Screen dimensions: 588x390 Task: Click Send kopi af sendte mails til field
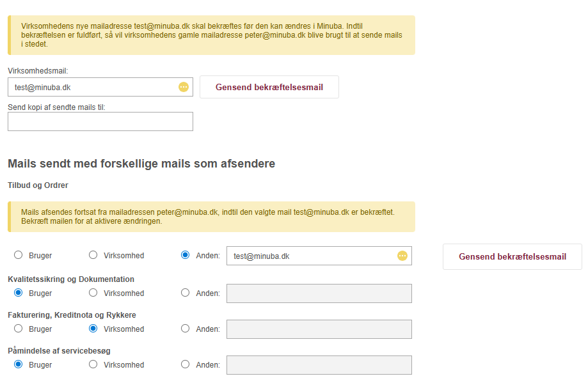[x=100, y=121]
